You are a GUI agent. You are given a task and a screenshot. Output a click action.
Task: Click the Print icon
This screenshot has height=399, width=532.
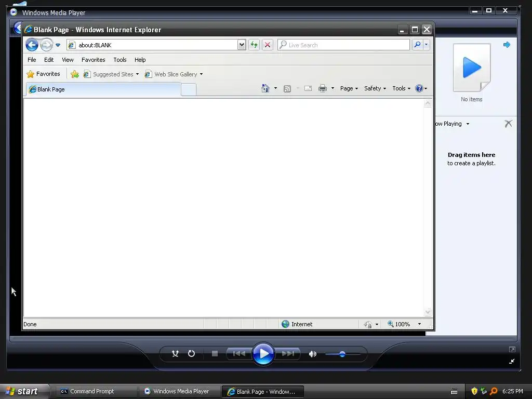[322, 88]
